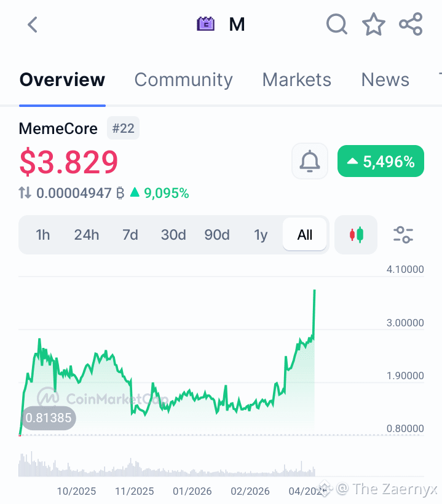Open the Community tab
Screen dimensions: 442x504
coord(184,80)
